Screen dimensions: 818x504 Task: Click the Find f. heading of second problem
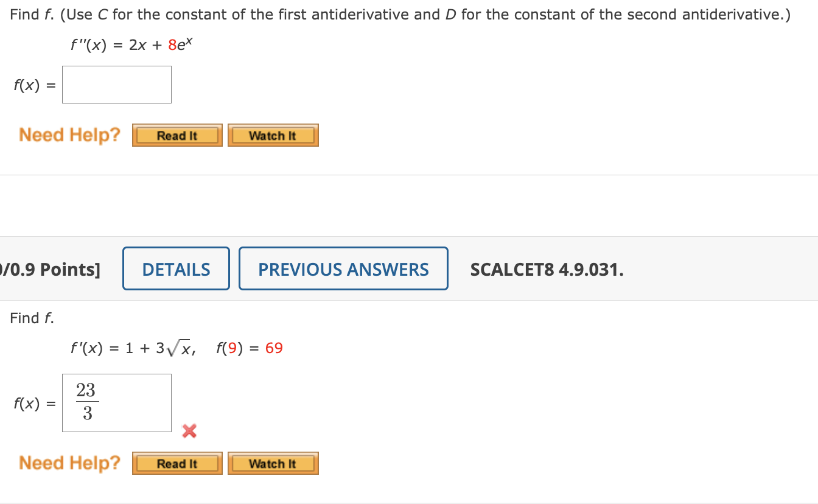tap(30, 318)
